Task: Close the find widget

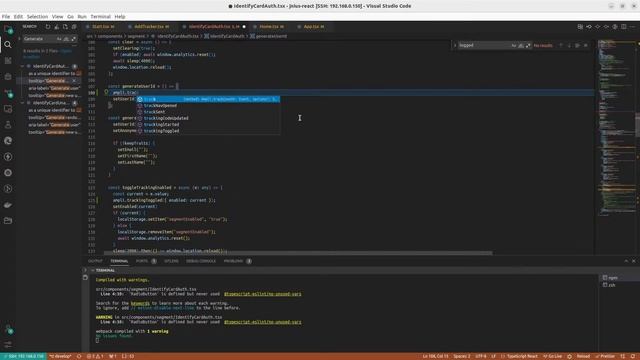Action: 586,45
